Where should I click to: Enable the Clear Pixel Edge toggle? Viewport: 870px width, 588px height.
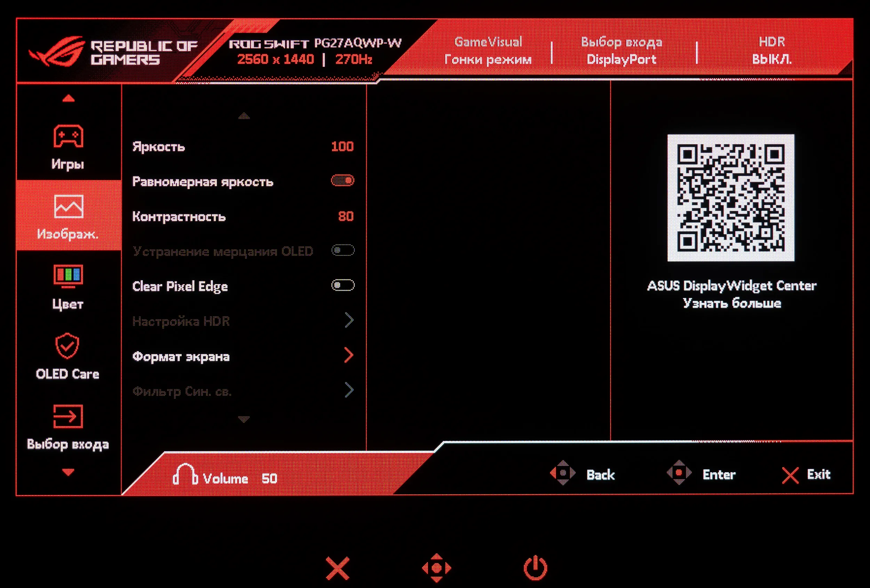point(342,286)
